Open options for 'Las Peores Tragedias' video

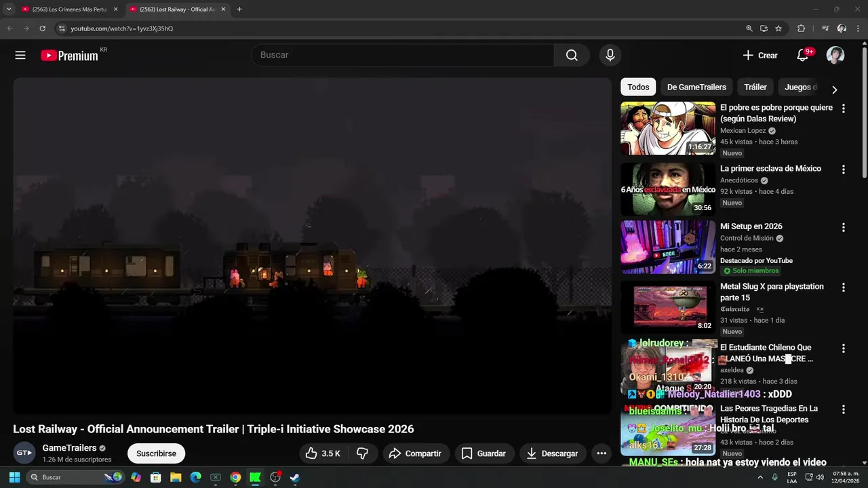[844, 409]
